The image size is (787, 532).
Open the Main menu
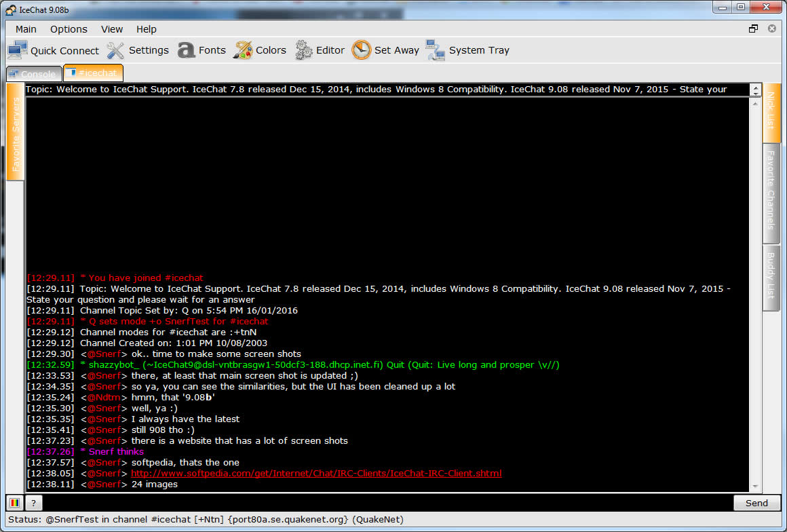[x=26, y=29]
